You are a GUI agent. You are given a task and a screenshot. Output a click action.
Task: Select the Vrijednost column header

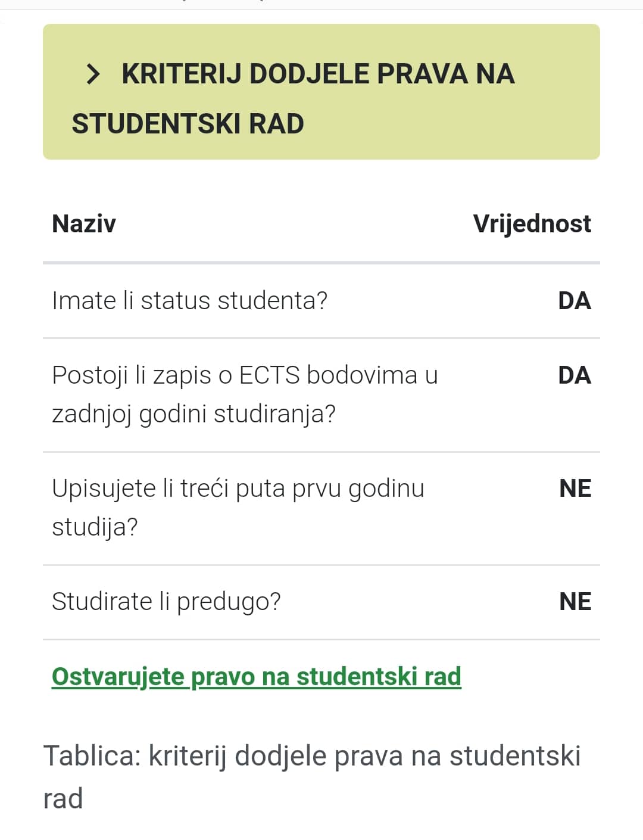[x=532, y=224]
